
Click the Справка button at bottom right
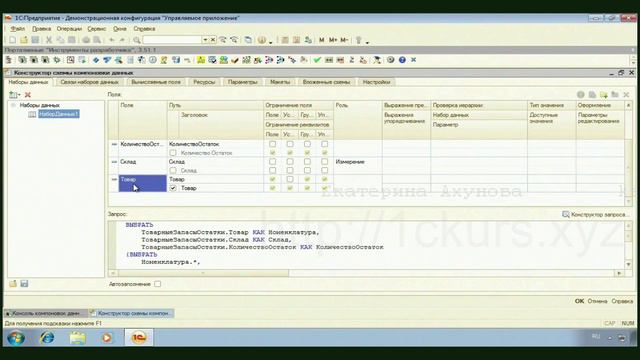point(622,301)
